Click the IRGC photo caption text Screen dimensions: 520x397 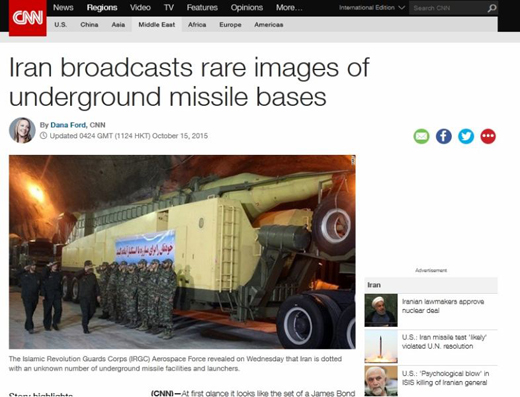point(175,364)
